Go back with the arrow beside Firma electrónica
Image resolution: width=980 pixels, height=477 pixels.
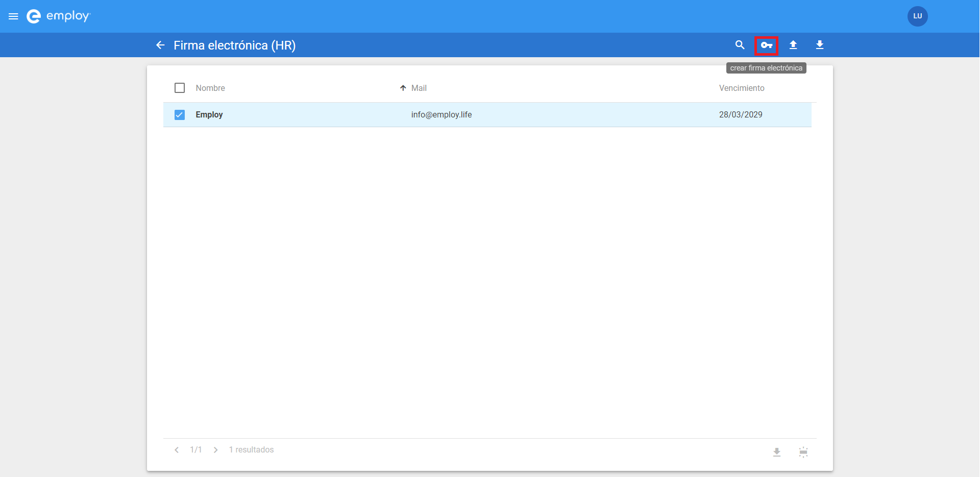(160, 45)
